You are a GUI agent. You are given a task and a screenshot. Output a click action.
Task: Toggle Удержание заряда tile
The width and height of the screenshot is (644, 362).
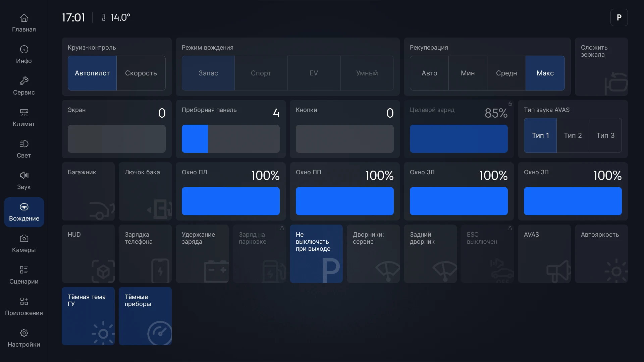click(x=202, y=254)
